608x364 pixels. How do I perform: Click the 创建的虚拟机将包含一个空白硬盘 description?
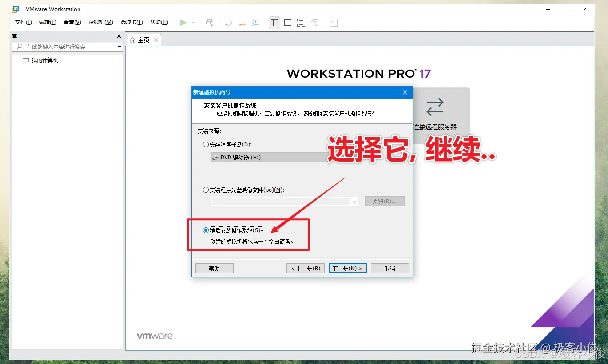point(252,242)
